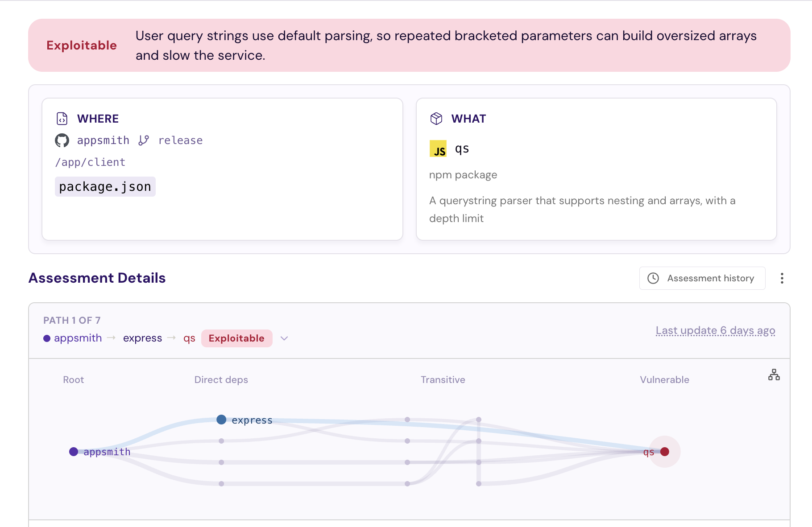Click the /app/client path text
Screen dimensions: 812x527
[x=90, y=162]
